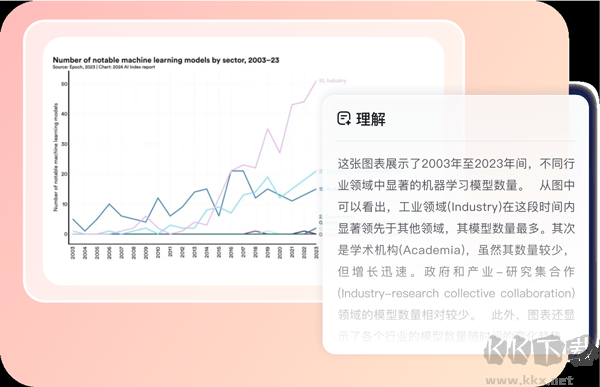Click the icon beside the 理解 heading

pos(344,119)
